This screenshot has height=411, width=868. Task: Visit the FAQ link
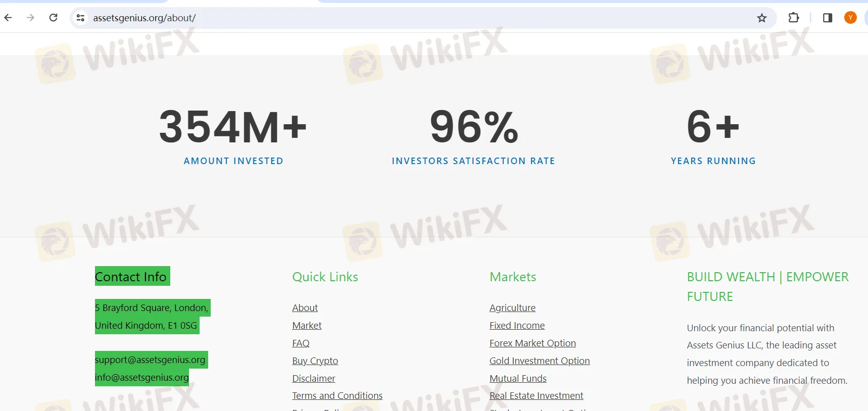tap(301, 343)
